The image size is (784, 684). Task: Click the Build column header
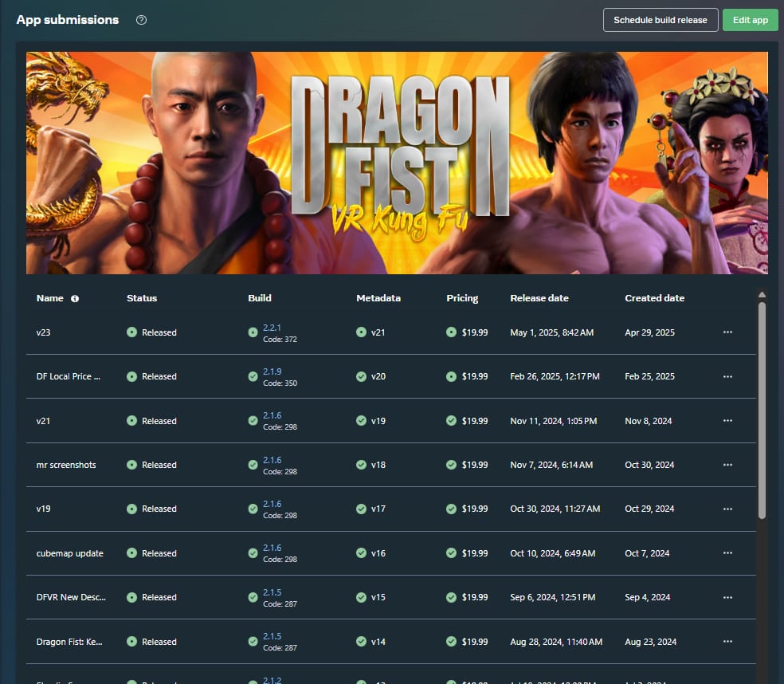(x=260, y=298)
